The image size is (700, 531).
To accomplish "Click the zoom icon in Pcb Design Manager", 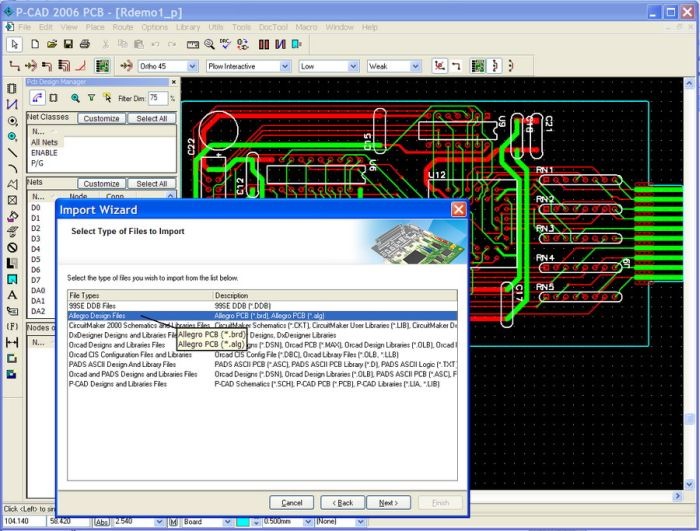I will coord(75,98).
